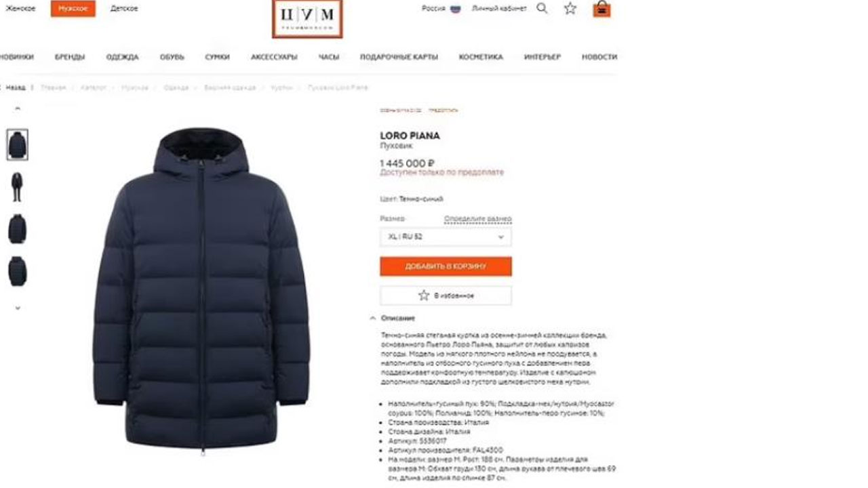This screenshot has height=488, width=868.
Task: Open the Определите размер link
Action: click(478, 219)
